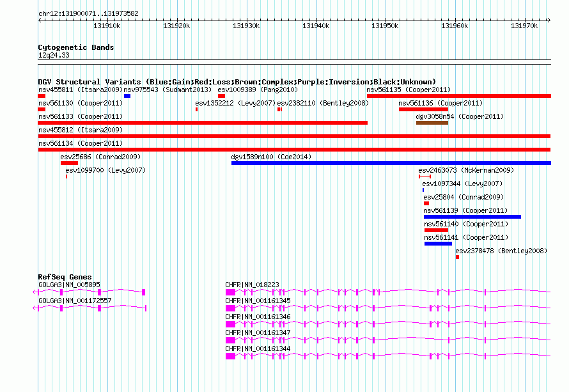The width and height of the screenshot is (569, 392).
Task: Select the esv2378478 (Bentley2008) label
Action: [501, 251]
